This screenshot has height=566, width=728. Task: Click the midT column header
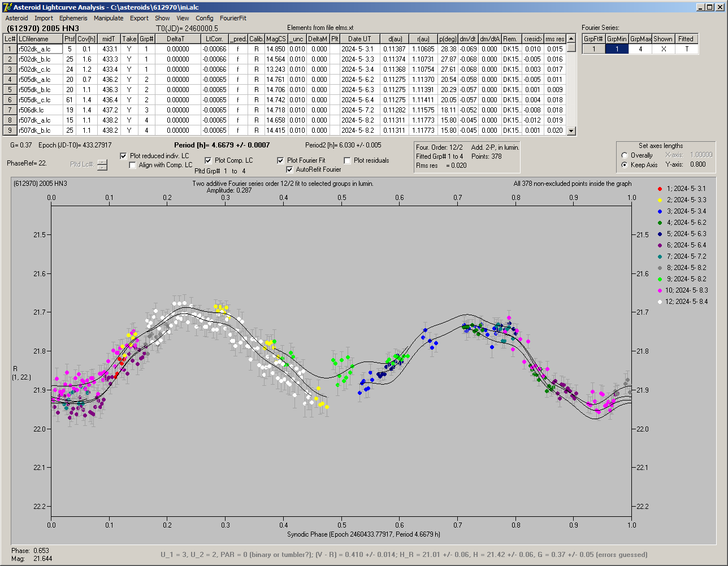pyautogui.click(x=110, y=39)
